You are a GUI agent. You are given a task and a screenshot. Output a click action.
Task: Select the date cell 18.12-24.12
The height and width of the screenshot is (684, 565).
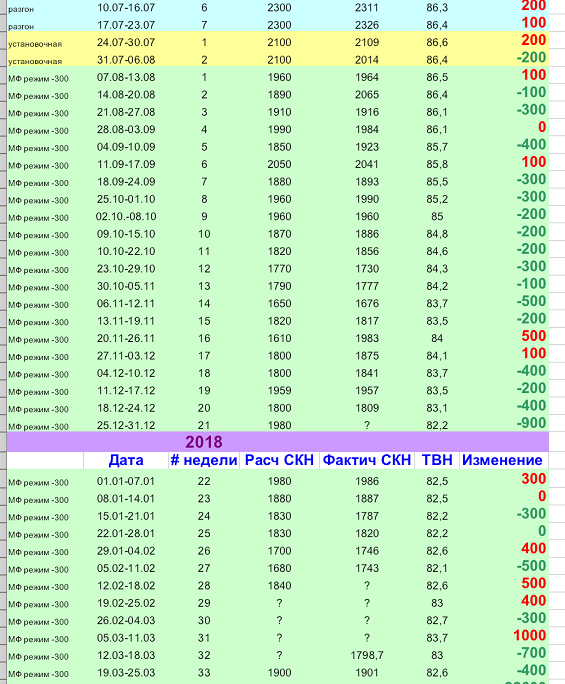[x=126, y=408]
